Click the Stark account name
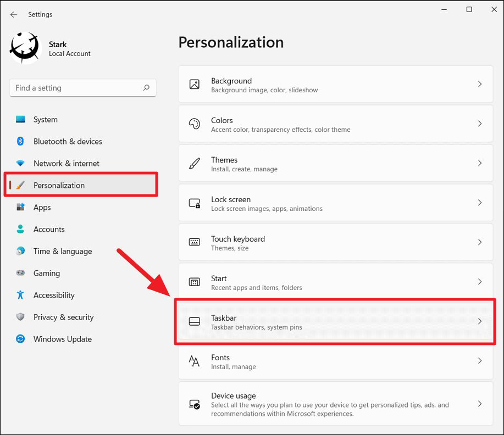This screenshot has width=504, height=435. [58, 44]
